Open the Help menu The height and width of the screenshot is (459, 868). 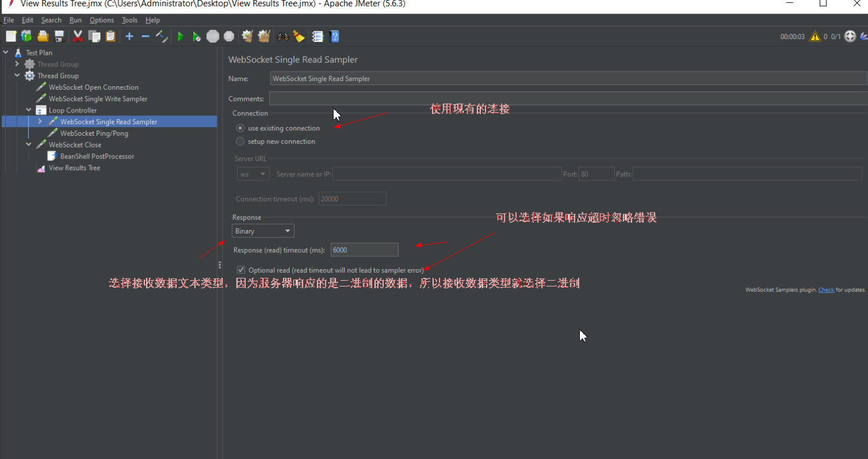[x=153, y=20]
